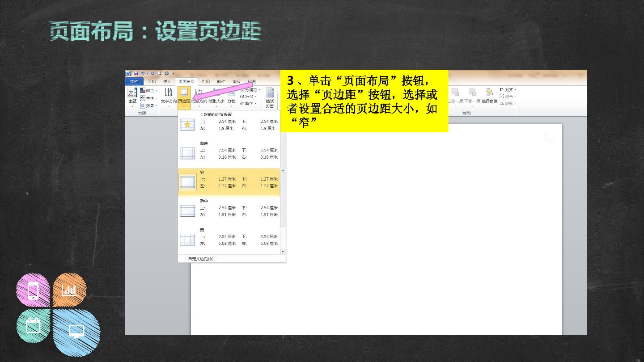Click the 适中 margin preview thumbnail
The height and width of the screenshot is (362, 644).
coord(187,211)
